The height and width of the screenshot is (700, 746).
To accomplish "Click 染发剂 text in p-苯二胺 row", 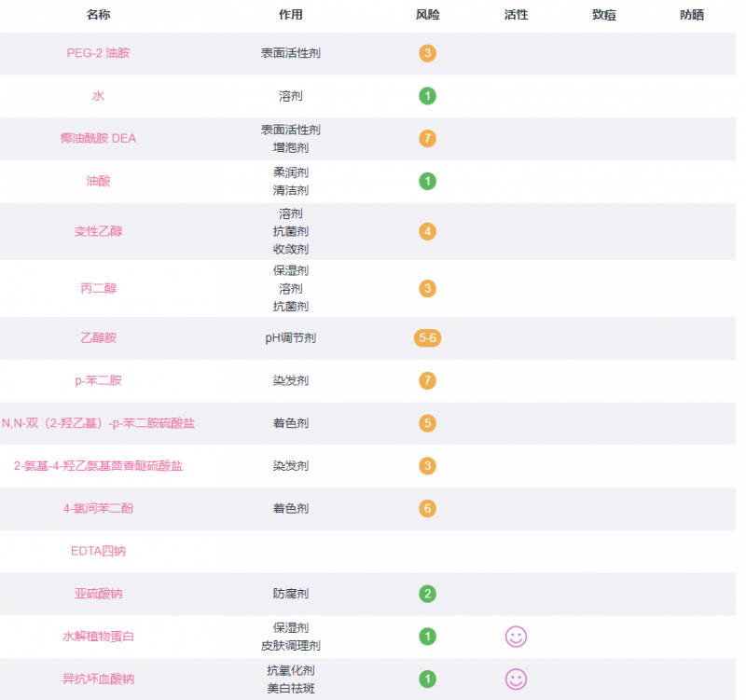I will point(291,380).
